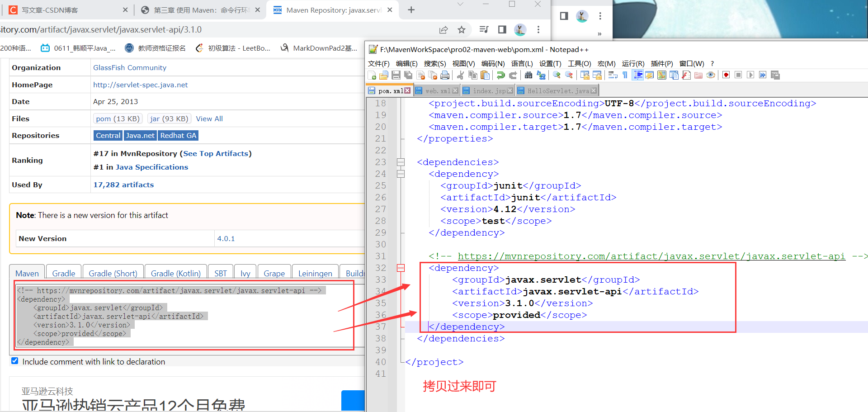Click the Redo arrow in Notepad++ toolbar
Image resolution: width=868 pixels, height=412 pixels.
coord(513,75)
